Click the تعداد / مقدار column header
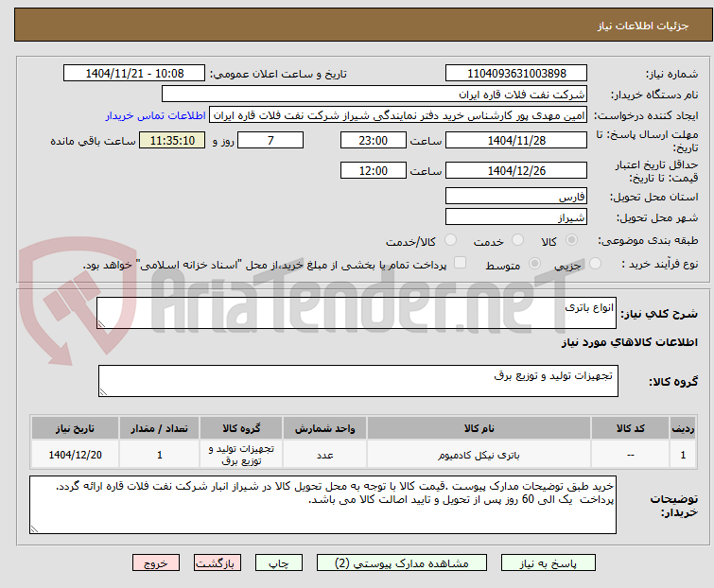This screenshot has width=714, height=588. point(160,428)
